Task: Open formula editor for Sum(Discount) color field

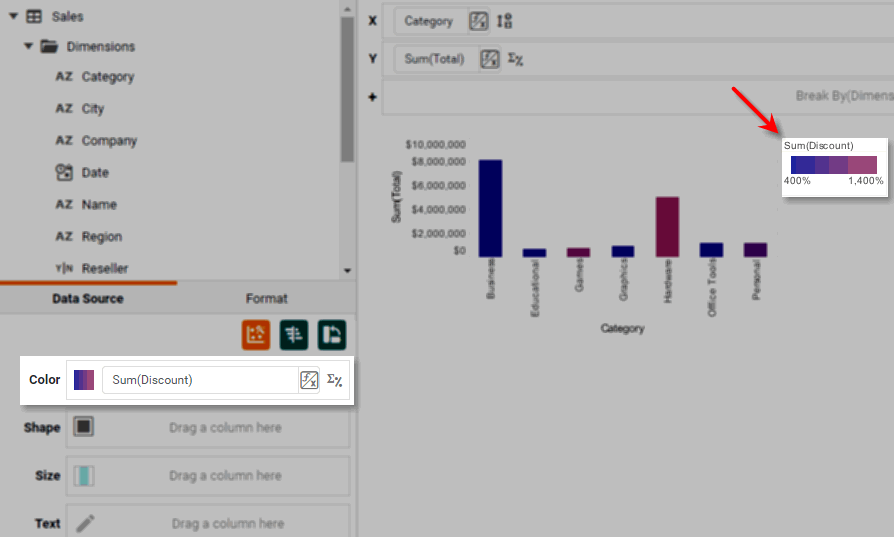Action: [x=309, y=380]
